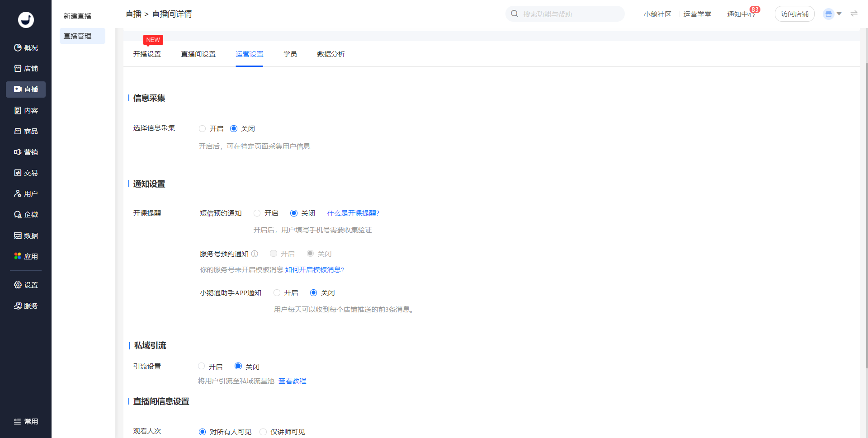Image resolution: width=868 pixels, height=438 pixels.
Task: Click the 搜索功能与帮助 search field
Action: tap(570, 14)
